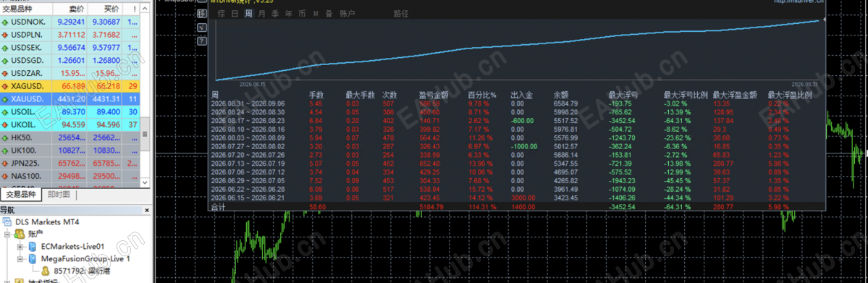Click the down-arrow icon beside JPN225
This screenshot has width=868, height=283.
point(5,163)
